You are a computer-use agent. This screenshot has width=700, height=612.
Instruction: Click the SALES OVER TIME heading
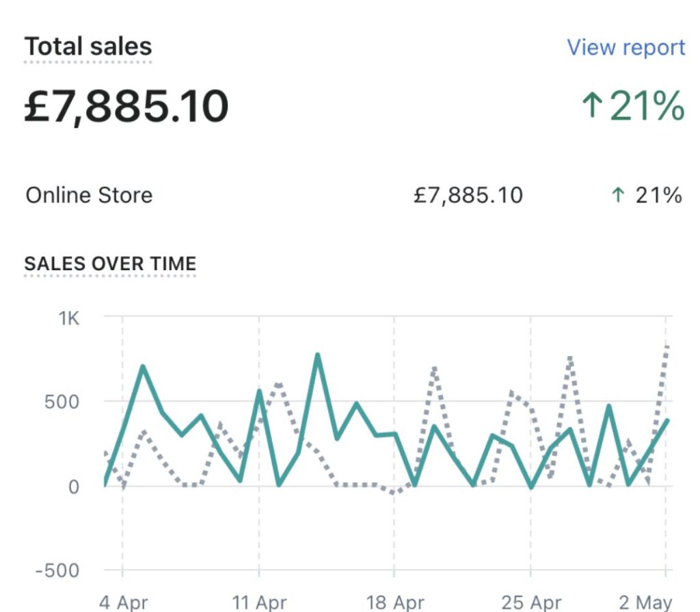click(x=110, y=264)
